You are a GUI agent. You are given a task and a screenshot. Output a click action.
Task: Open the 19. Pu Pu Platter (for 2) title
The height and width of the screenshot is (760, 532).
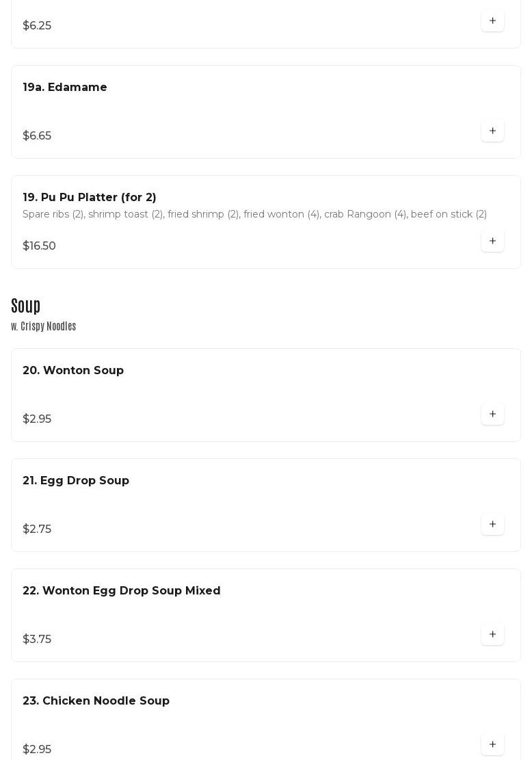pyautogui.click(x=90, y=198)
